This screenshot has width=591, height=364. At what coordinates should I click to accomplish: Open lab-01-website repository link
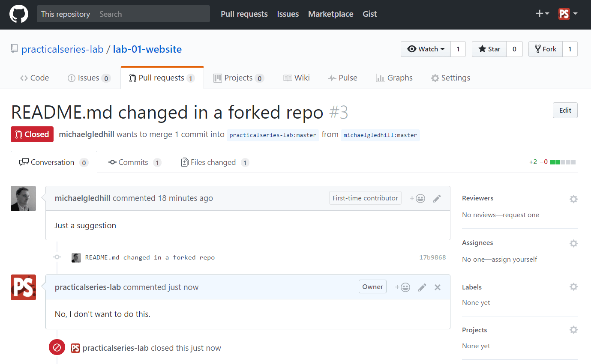pyautogui.click(x=147, y=49)
